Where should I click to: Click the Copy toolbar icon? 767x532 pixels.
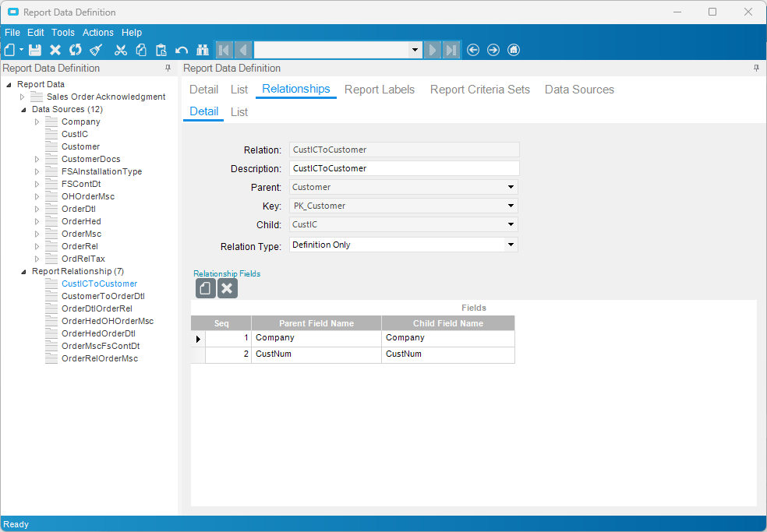141,50
